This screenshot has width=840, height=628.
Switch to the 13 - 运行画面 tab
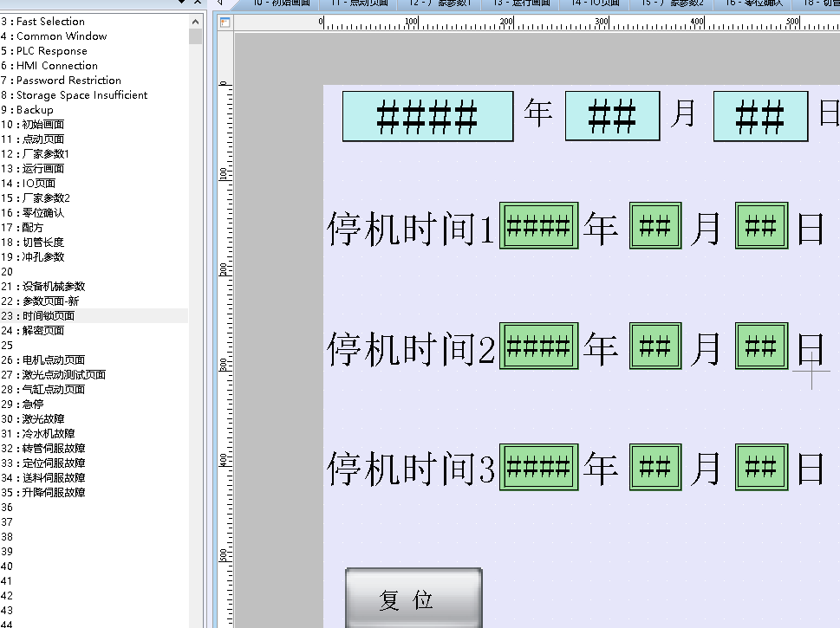coord(522,3)
